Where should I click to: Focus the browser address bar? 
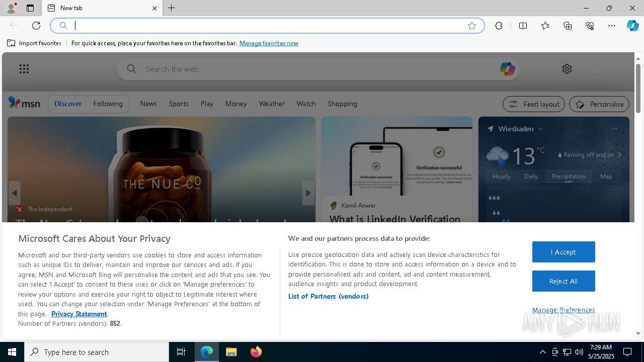pyautogui.click(x=267, y=26)
